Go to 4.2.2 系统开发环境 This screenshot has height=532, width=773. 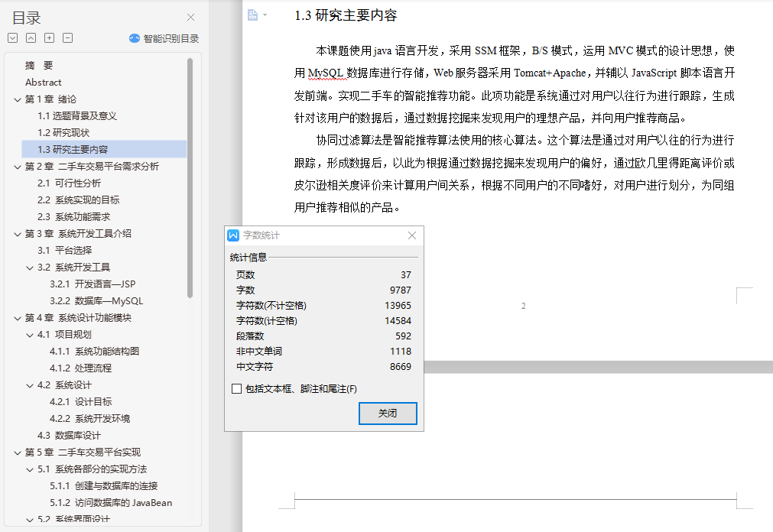[89, 419]
